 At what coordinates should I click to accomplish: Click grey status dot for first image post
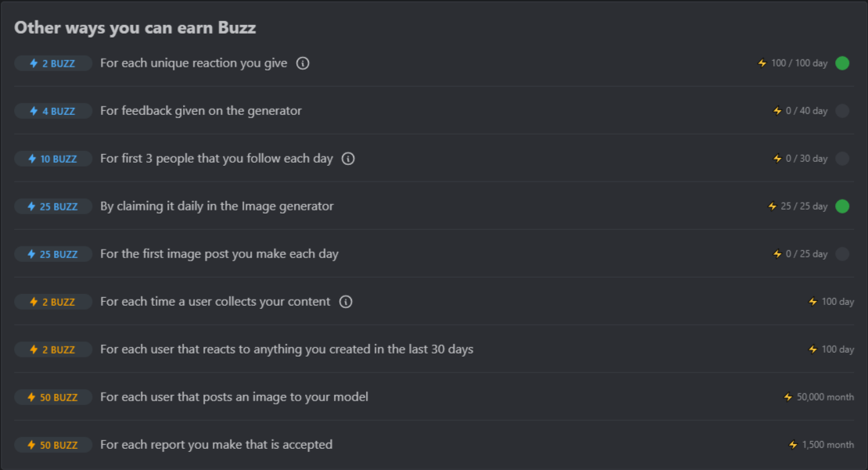tap(842, 254)
